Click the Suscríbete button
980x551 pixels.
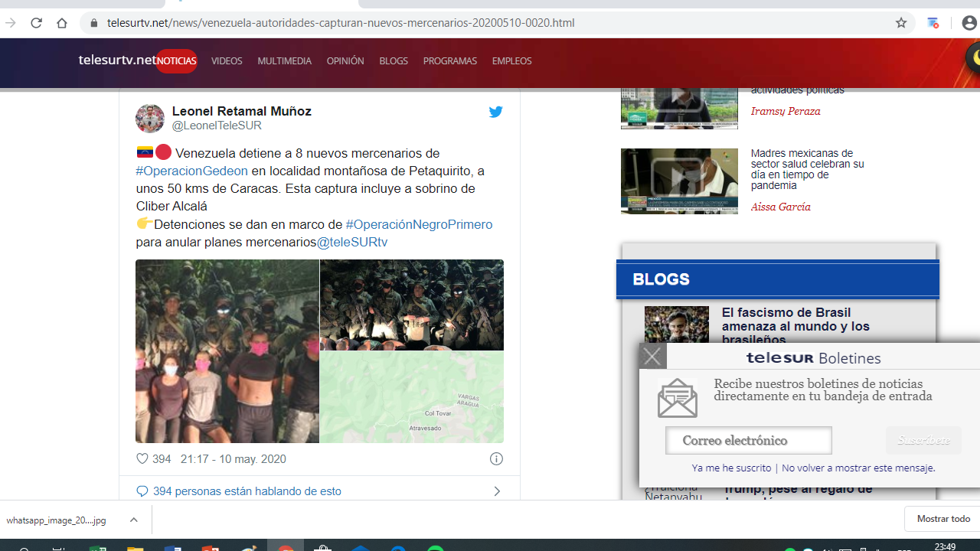923,440
